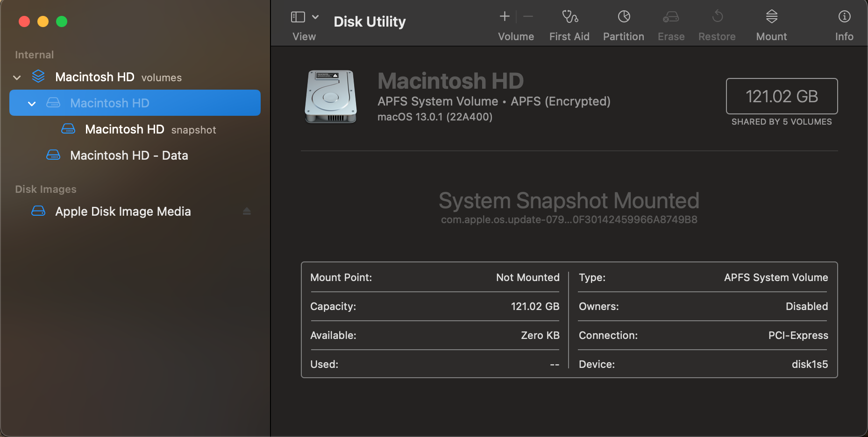Viewport: 868px width, 437px height.
Task: Click the Available: label
Action: tap(333, 335)
